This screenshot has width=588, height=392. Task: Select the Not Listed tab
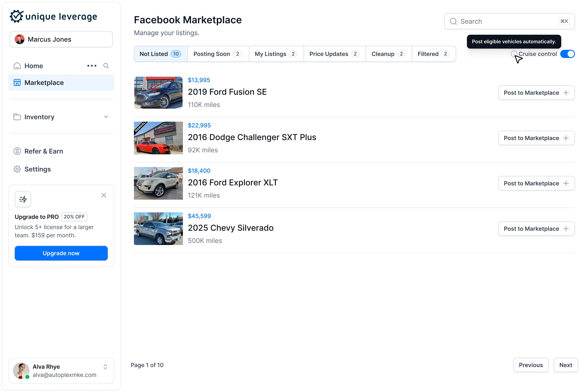[x=161, y=54]
